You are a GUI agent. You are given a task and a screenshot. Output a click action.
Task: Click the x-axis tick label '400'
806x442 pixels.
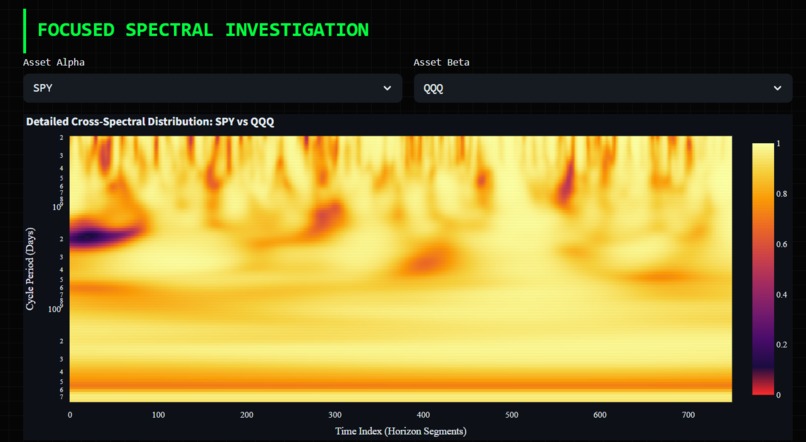[x=423, y=415]
